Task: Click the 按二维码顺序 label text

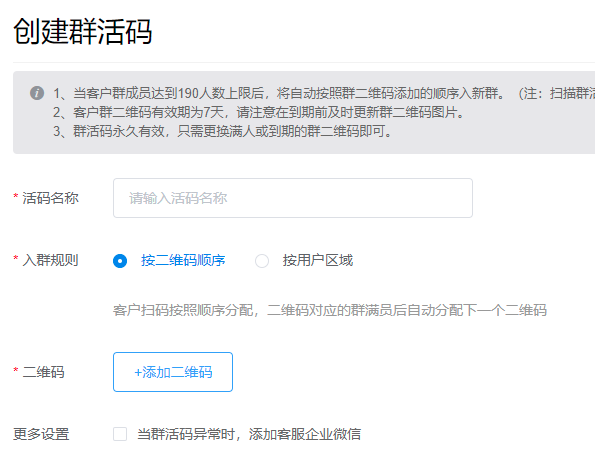Action: pyautogui.click(x=183, y=260)
